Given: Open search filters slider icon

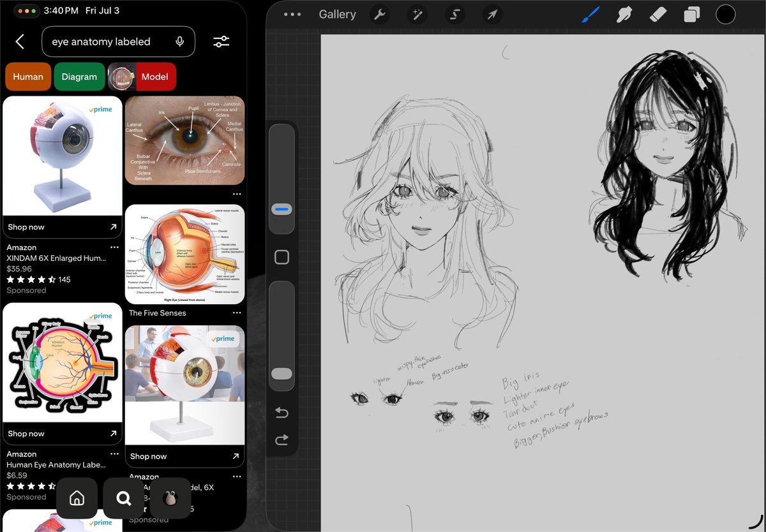Looking at the screenshot, I should click(221, 41).
